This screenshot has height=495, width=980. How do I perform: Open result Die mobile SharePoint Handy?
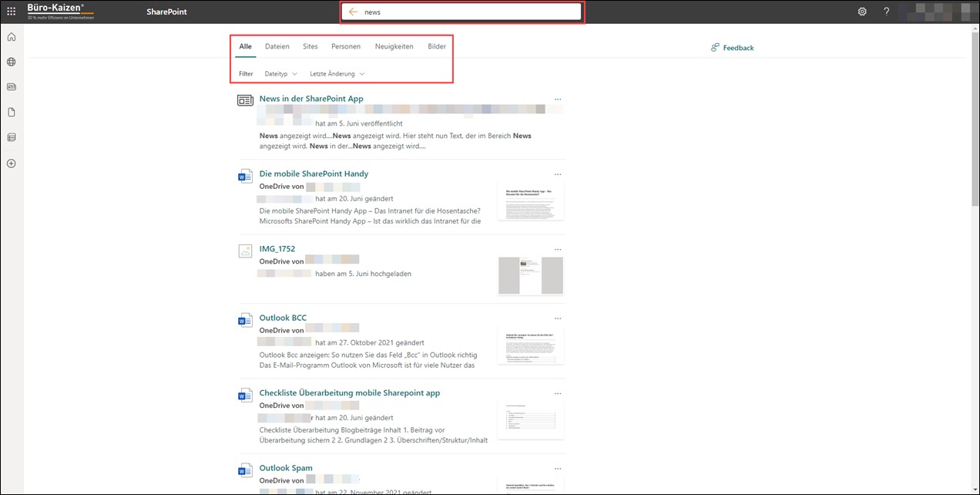[314, 173]
